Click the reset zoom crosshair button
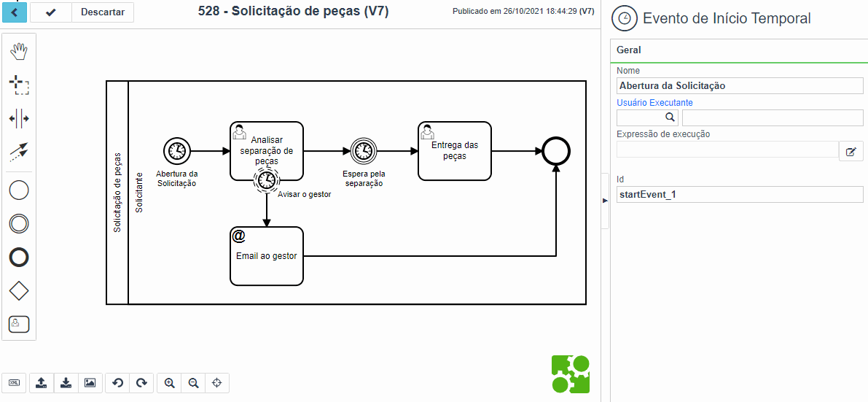The width and height of the screenshot is (868, 402). tap(217, 382)
